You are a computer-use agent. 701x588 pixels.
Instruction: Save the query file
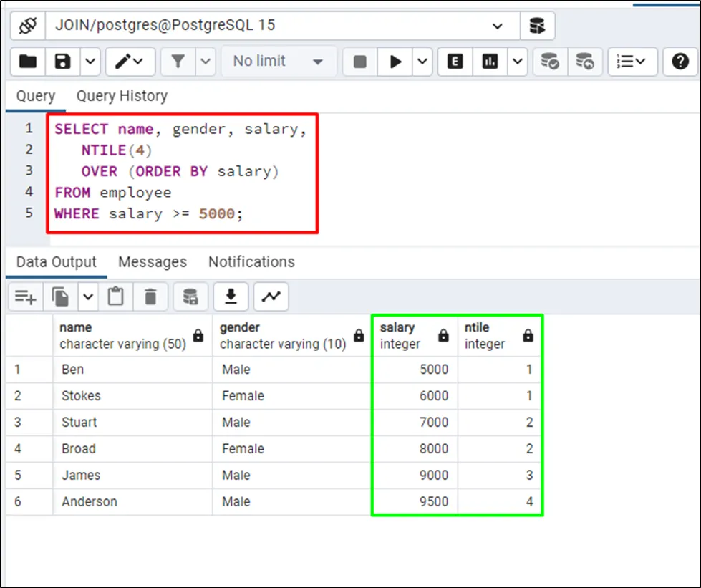pos(63,62)
